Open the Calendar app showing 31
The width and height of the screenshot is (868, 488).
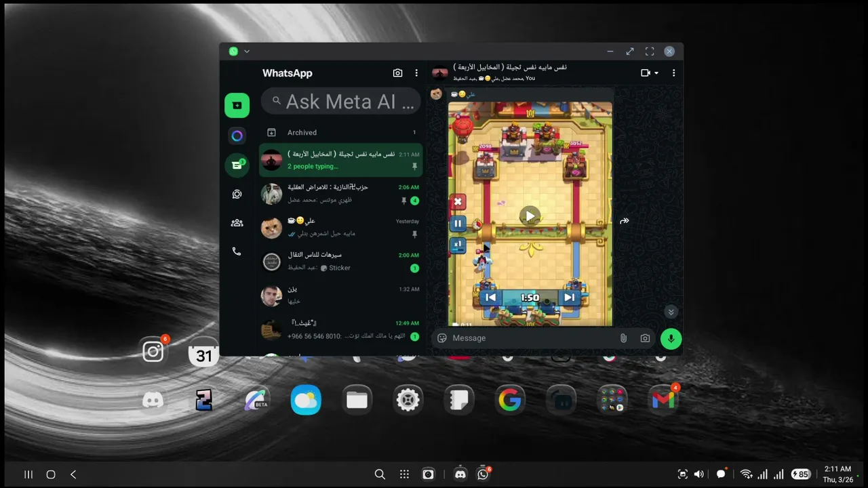tap(204, 352)
